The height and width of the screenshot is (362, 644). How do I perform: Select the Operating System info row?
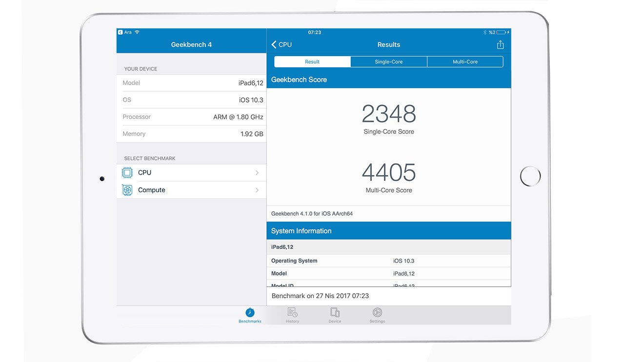pyautogui.click(x=388, y=261)
